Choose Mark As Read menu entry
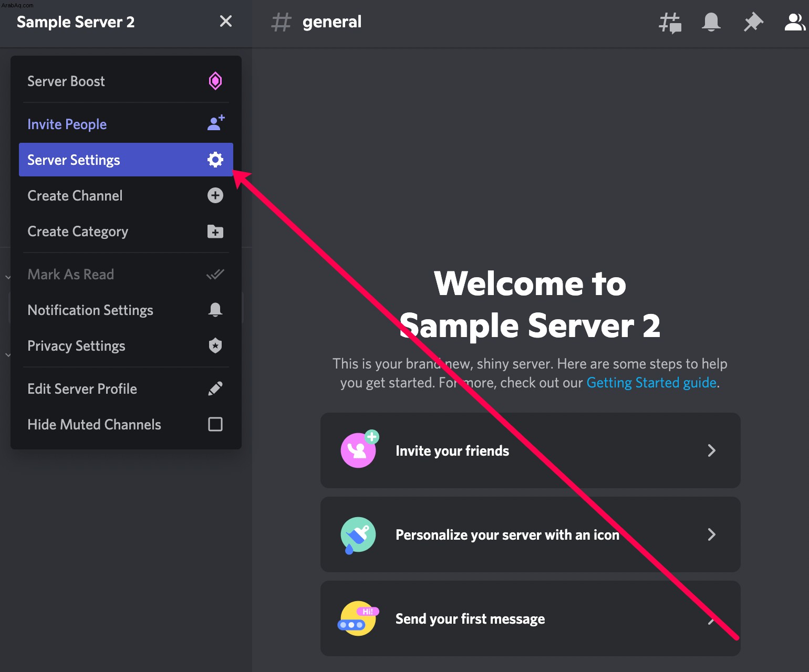 point(126,274)
